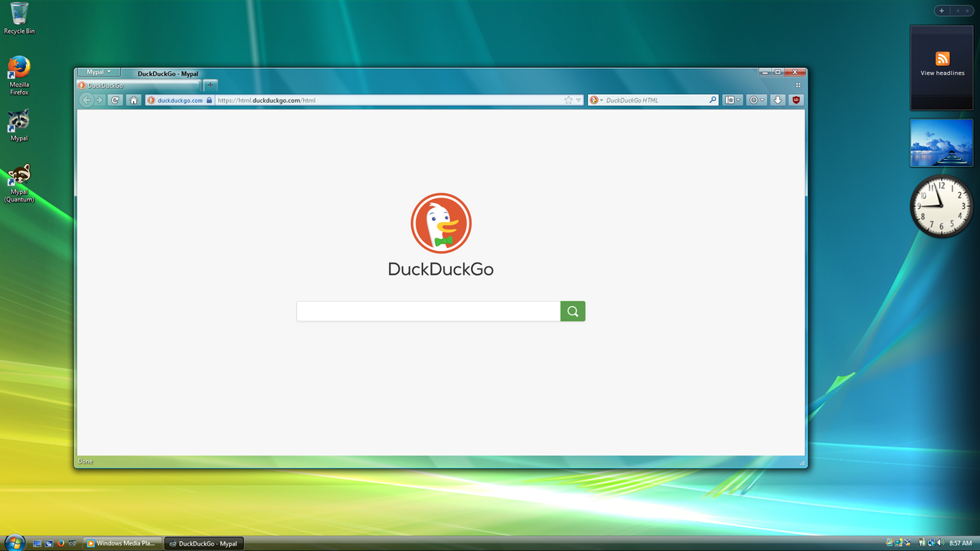The image size is (980, 551).
Task: Open the history toolbar dropdown button
Action: (756, 100)
